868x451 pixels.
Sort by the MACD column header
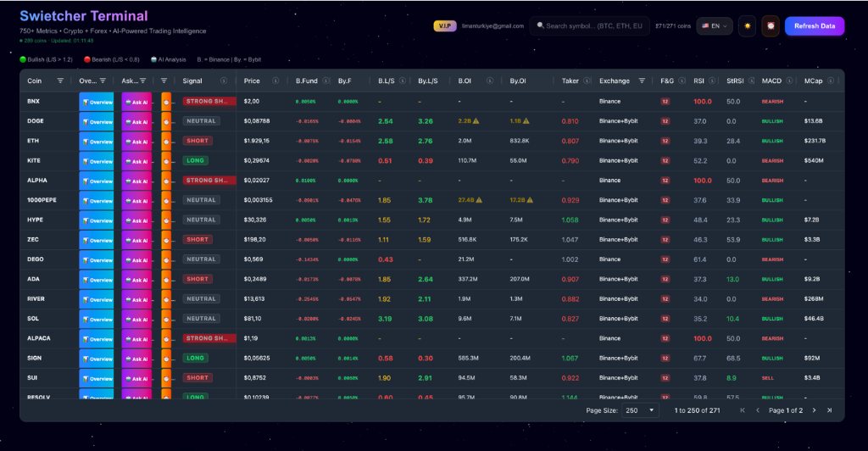click(771, 81)
